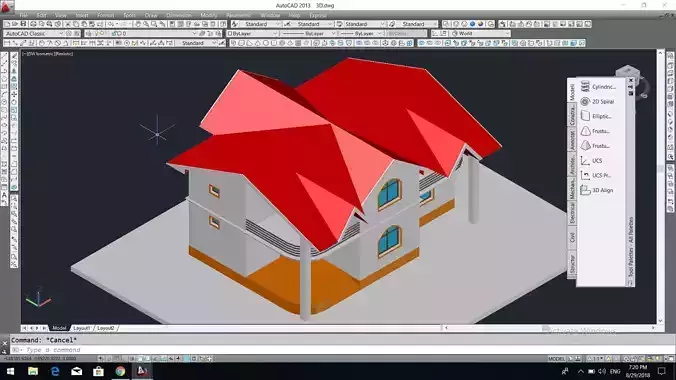This screenshot has width=676, height=380.
Task: Switch to the Layout1 tab
Action: click(x=81, y=328)
